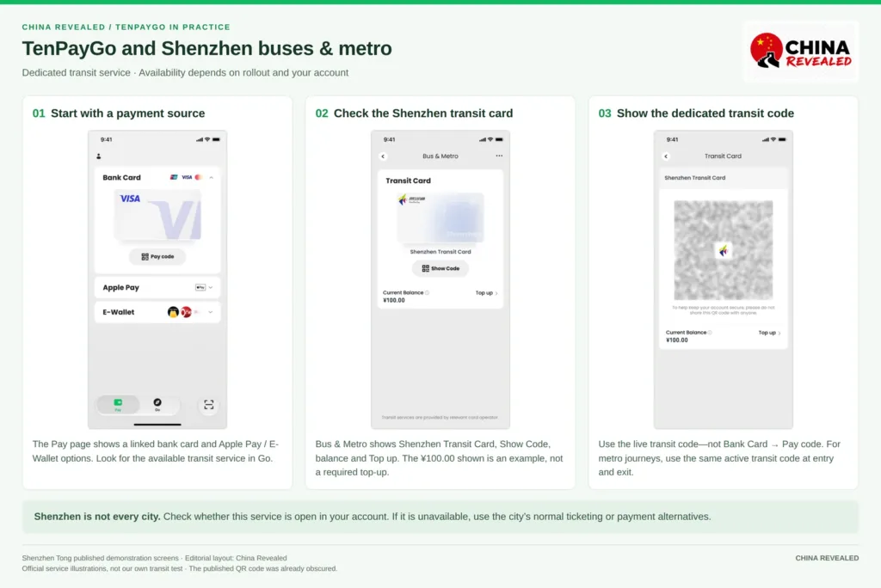Viewport: 881px width, 588px height.
Task: Tap Top up on the Transit Card screen
Action: click(770, 333)
